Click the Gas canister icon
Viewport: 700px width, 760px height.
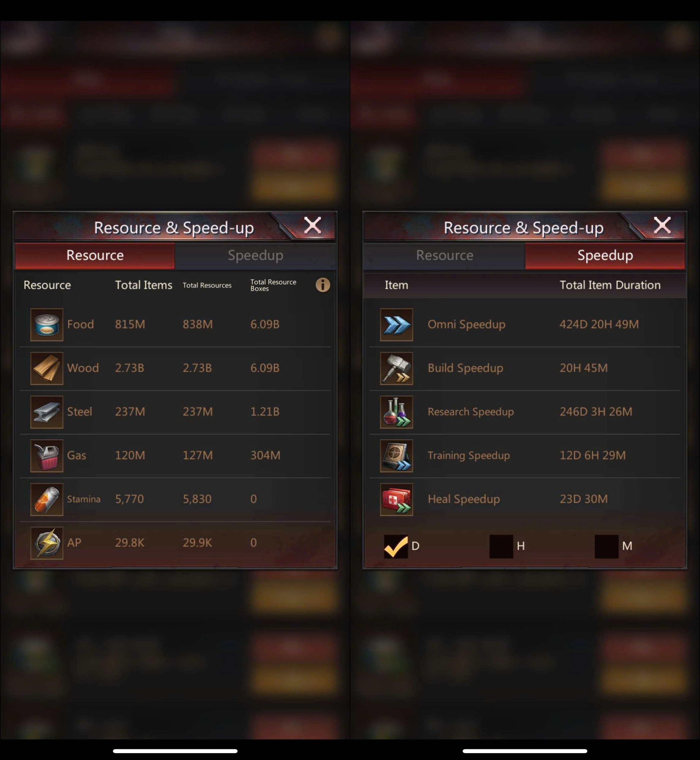click(47, 455)
